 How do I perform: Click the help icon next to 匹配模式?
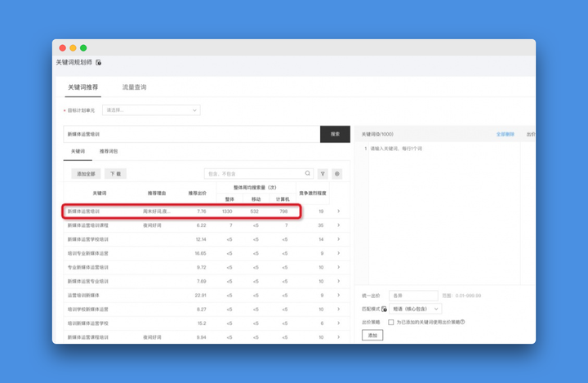coord(385,310)
